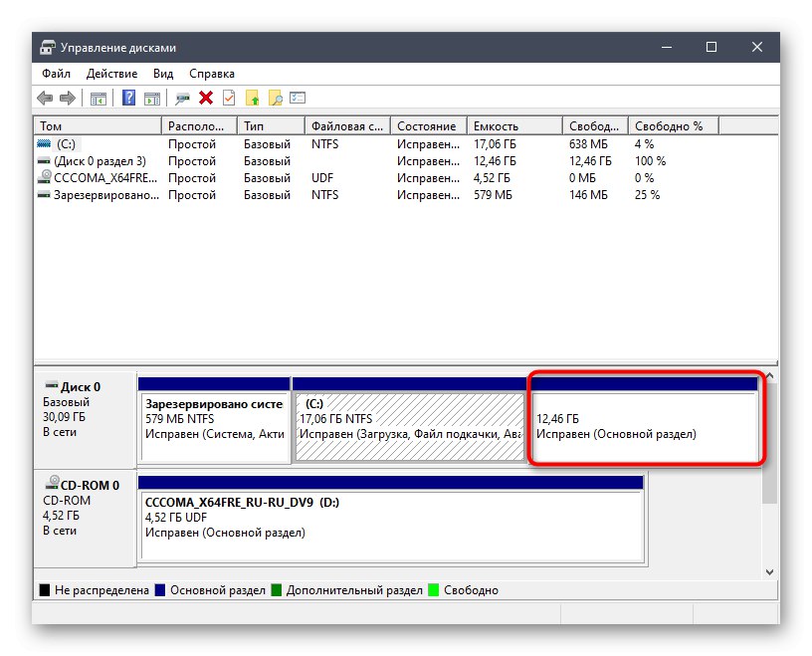Screen dimensions: 812x656
Task: Click the 100 % free percentage cell
Action: click(651, 161)
